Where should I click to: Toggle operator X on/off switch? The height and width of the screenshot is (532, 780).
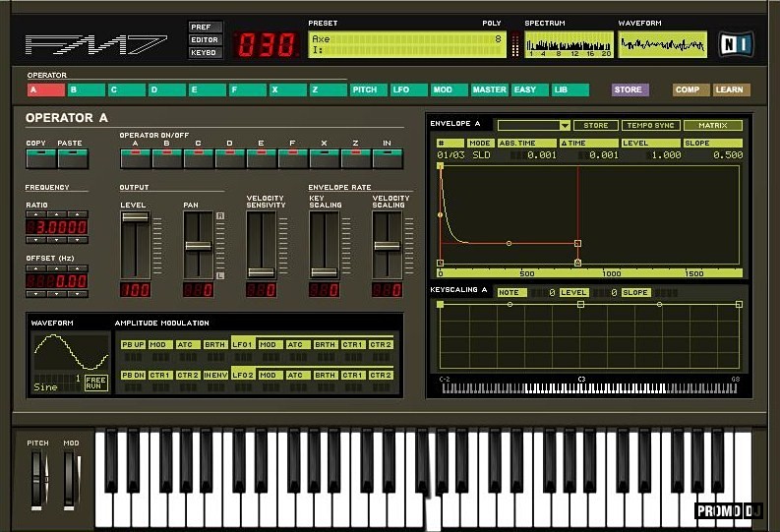pyautogui.click(x=324, y=158)
